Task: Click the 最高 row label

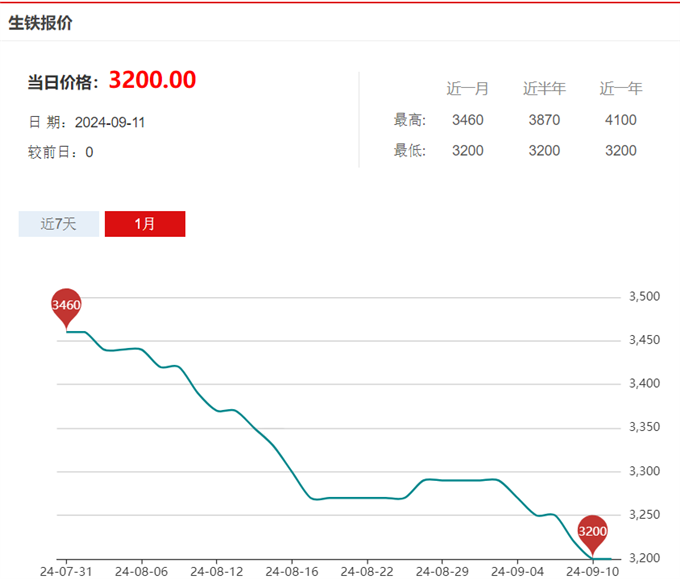Action: point(410,120)
